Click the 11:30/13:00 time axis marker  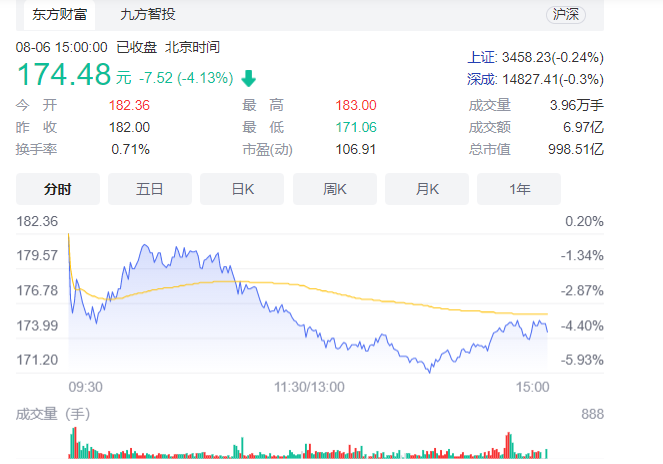click(x=309, y=387)
